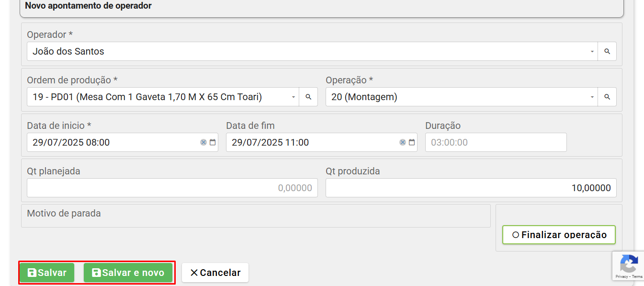Expand the Ordem de produção dropdown
Screen dimensions: 644x286
[x=294, y=97]
